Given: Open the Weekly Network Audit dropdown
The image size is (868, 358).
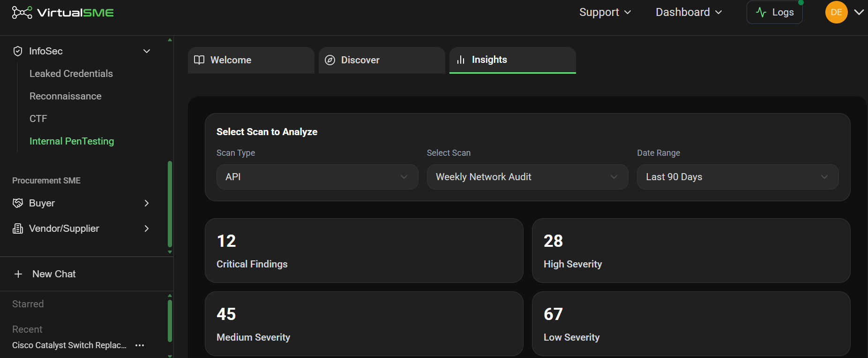Looking at the screenshot, I should (x=527, y=177).
